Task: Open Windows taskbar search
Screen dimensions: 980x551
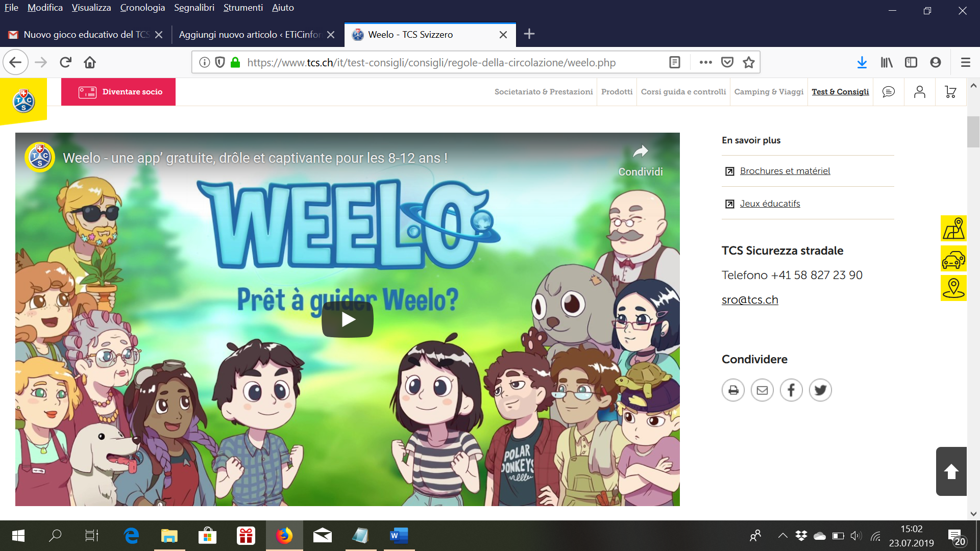Action: pyautogui.click(x=55, y=536)
